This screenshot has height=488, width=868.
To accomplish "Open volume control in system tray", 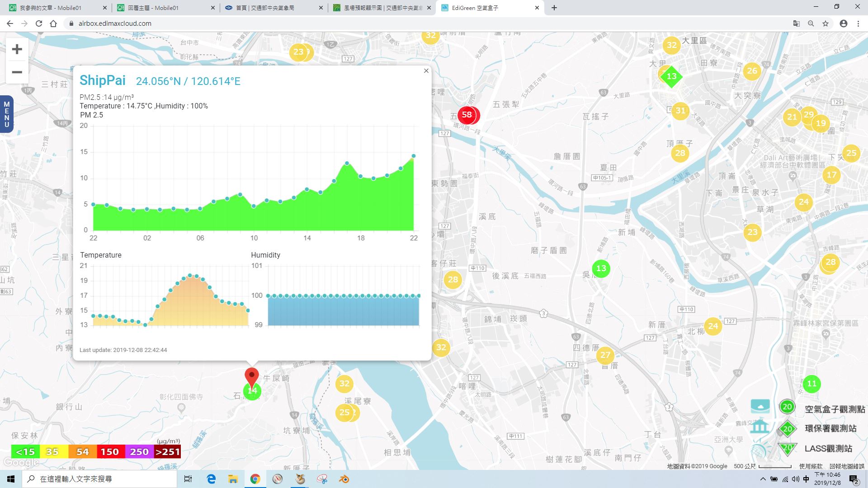I will (795, 479).
